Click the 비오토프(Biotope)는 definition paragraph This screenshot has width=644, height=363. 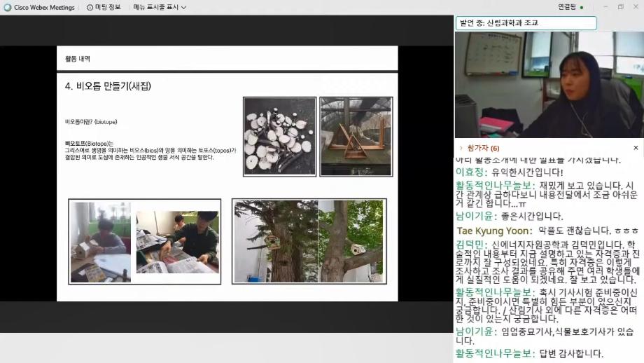[150, 151]
